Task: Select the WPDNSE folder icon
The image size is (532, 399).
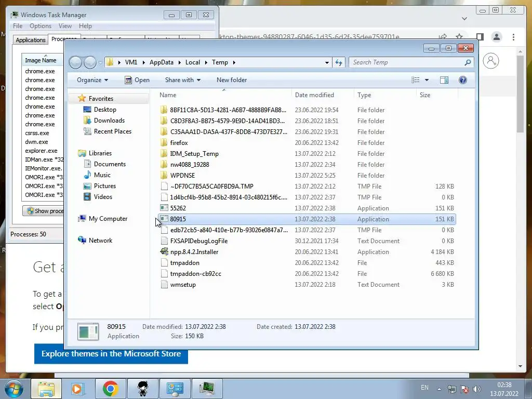Action: click(x=164, y=176)
